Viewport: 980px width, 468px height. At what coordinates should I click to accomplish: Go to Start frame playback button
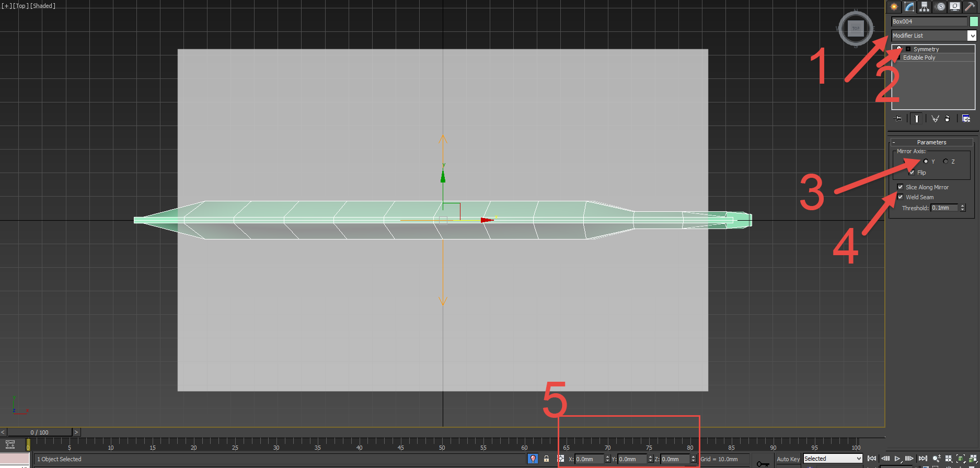click(x=872, y=459)
